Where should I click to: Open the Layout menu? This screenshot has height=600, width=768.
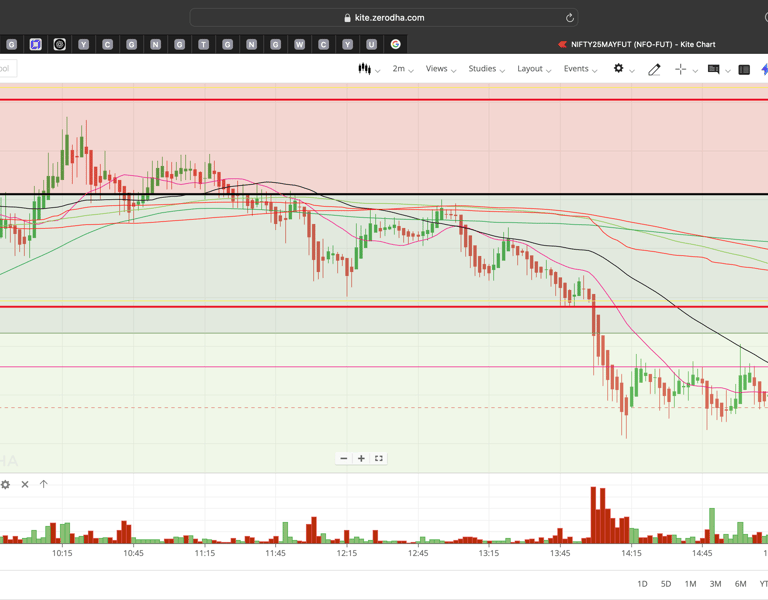pyautogui.click(x=534, y=69)
